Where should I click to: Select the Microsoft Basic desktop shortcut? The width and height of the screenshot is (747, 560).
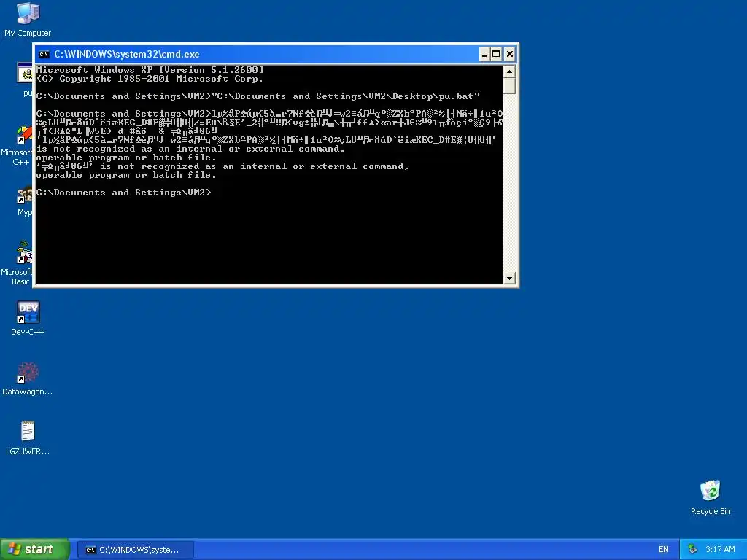coord(16,262)
